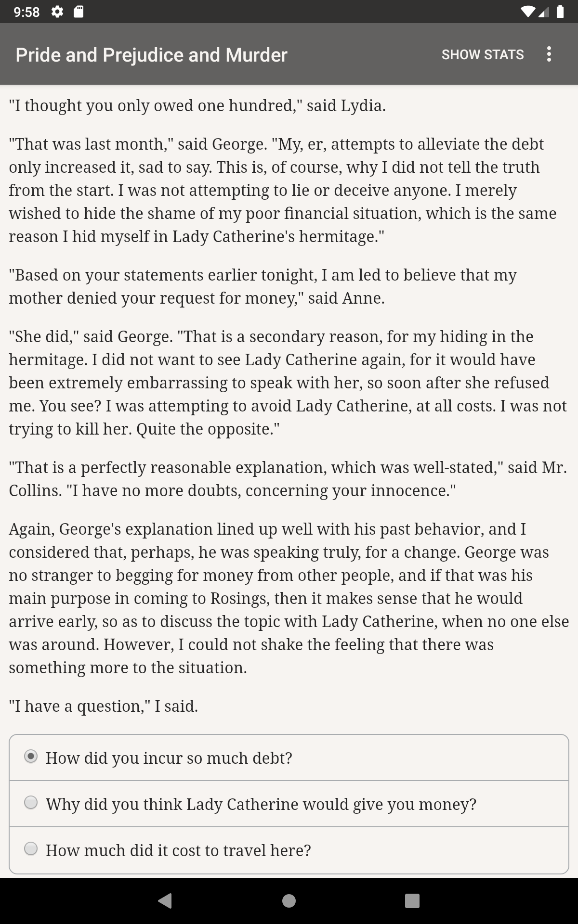578x924 pixels.
Task: Tap the 'Pride and Prejudice and Murder' title
Action: pyautogui.click(x=151, y=55)
